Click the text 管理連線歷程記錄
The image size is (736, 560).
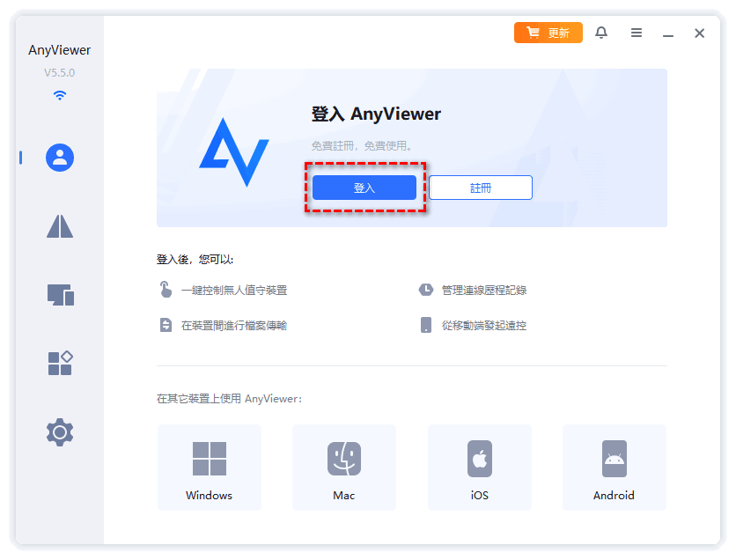click(x=484, y=290)
